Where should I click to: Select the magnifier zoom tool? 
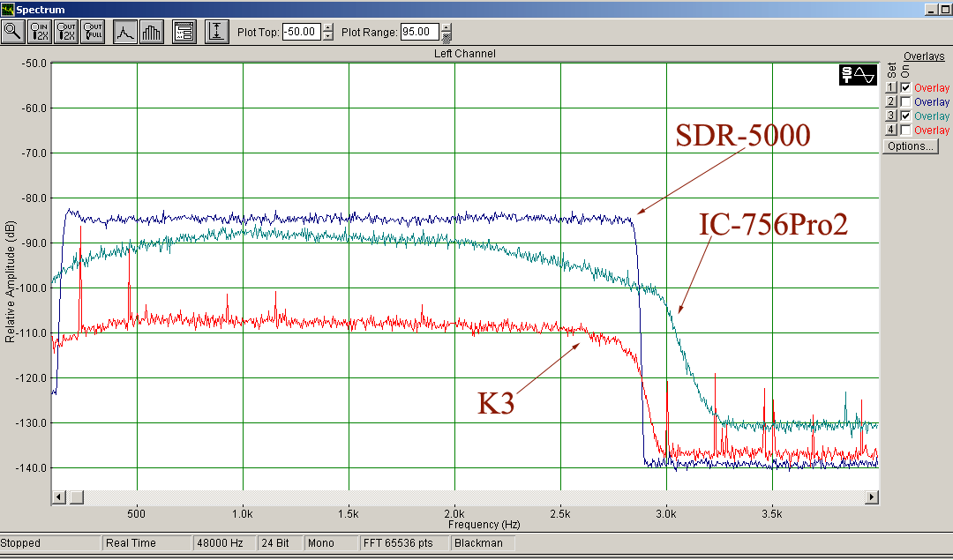click(12, 32)
